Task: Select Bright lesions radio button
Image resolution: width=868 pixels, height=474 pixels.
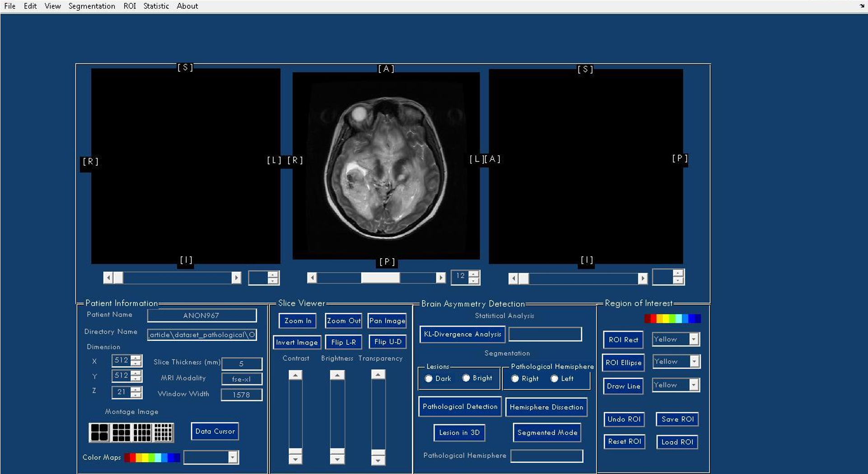Action: coord(466,378)
